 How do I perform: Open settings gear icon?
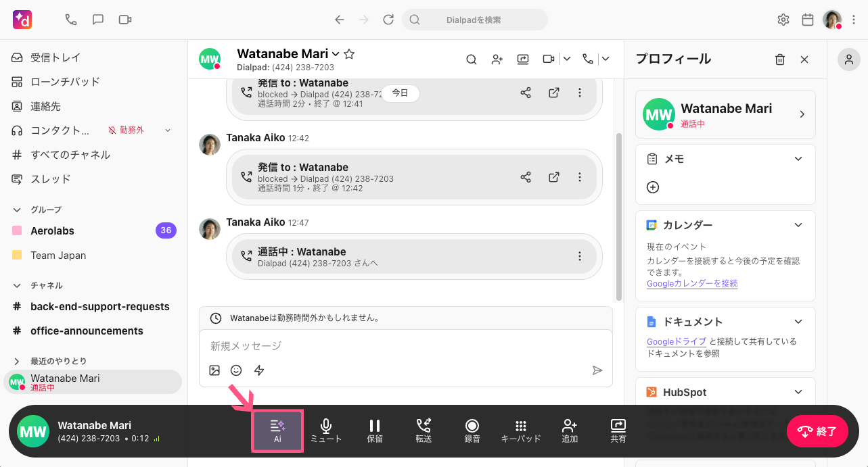[783, 20]
